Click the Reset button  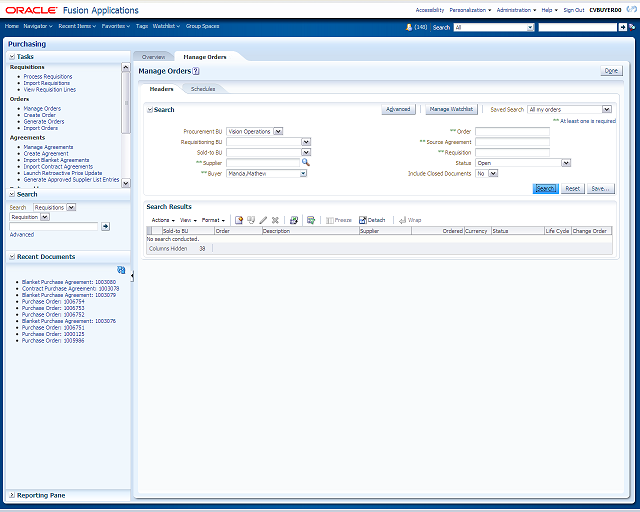coord(572,189)
